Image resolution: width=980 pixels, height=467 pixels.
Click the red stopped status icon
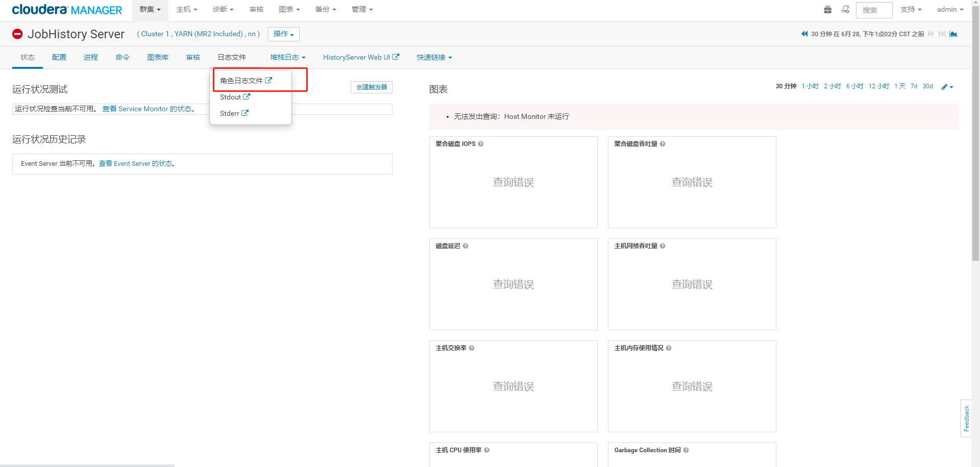17,34
